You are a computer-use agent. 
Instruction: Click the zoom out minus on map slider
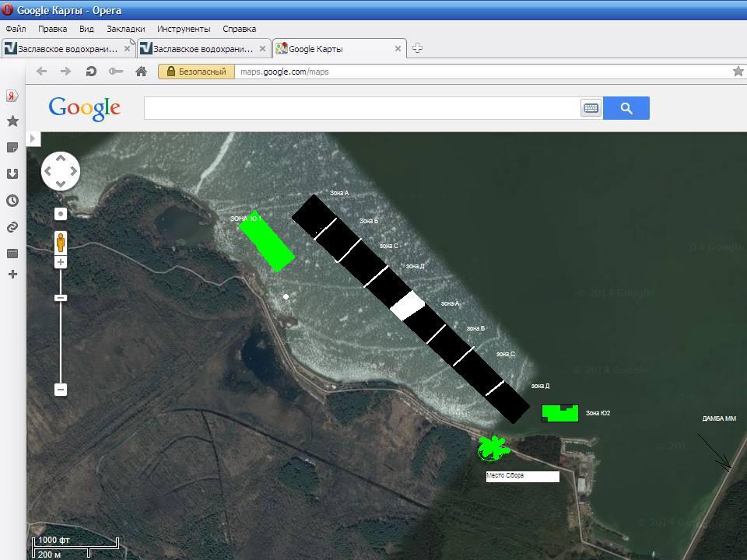point(61,390)
